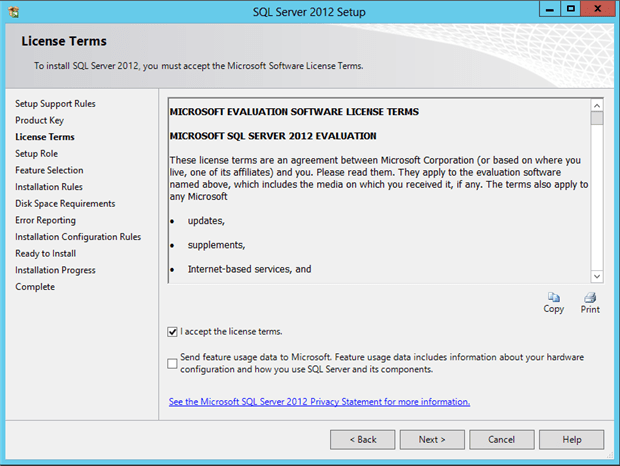Close the SQL Server 2012 Setup window
Image resolution: width=620 pixels, height=466 pixels.
click(x=597, y=9)
